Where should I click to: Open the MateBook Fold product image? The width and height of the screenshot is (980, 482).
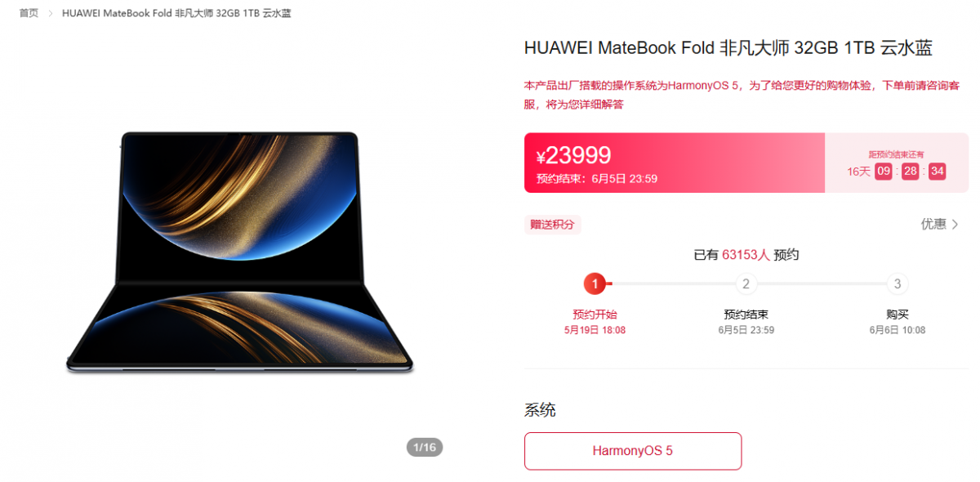click(240, 252)
